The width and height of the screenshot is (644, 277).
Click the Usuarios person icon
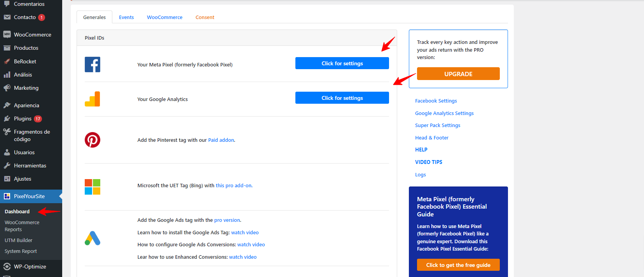(x=7, y=152)
